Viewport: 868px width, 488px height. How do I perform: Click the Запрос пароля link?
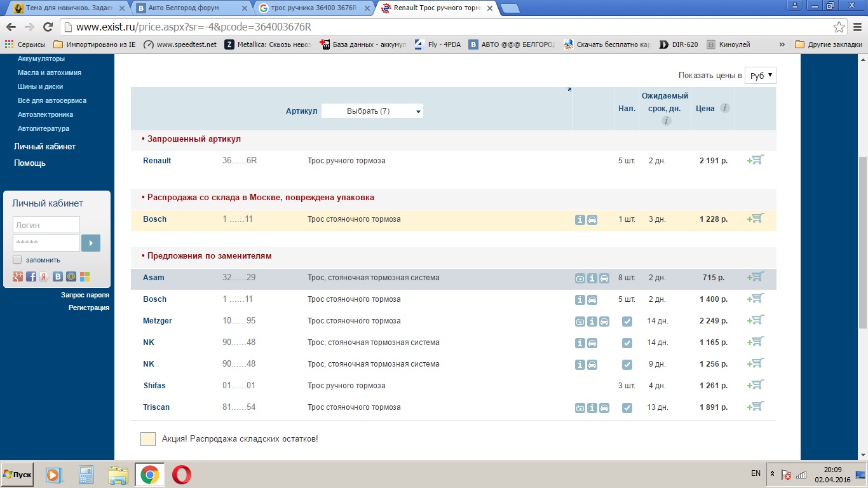point(85,295)
